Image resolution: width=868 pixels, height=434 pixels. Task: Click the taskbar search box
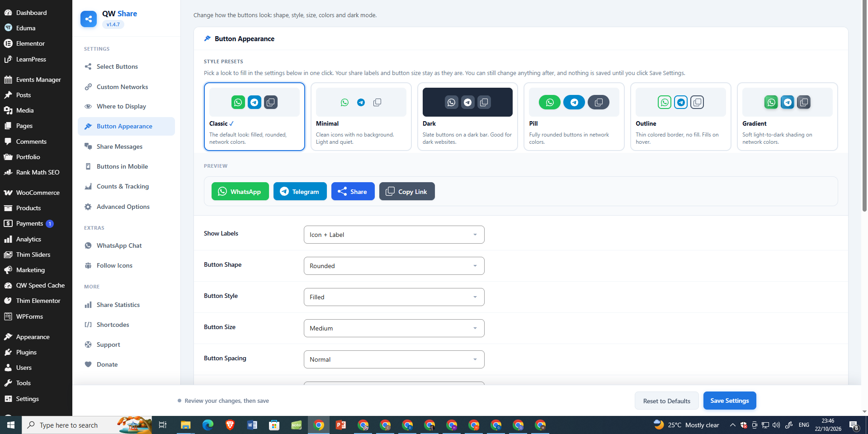point(87,425)
